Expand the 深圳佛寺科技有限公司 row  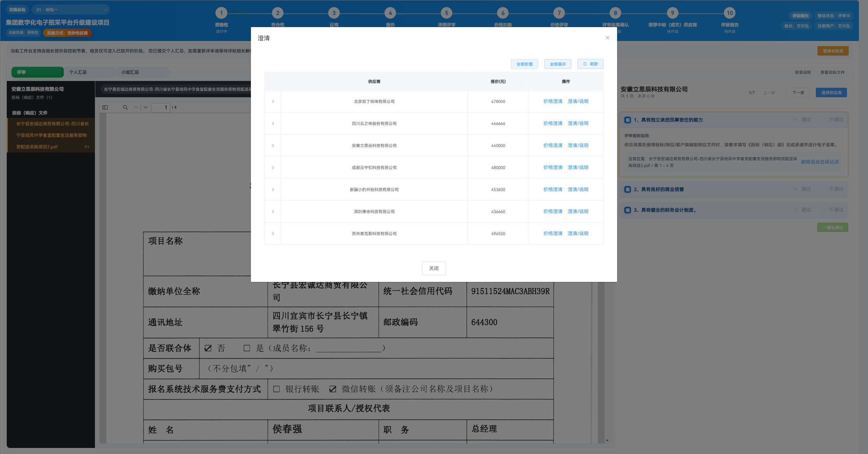coord(273,211)
